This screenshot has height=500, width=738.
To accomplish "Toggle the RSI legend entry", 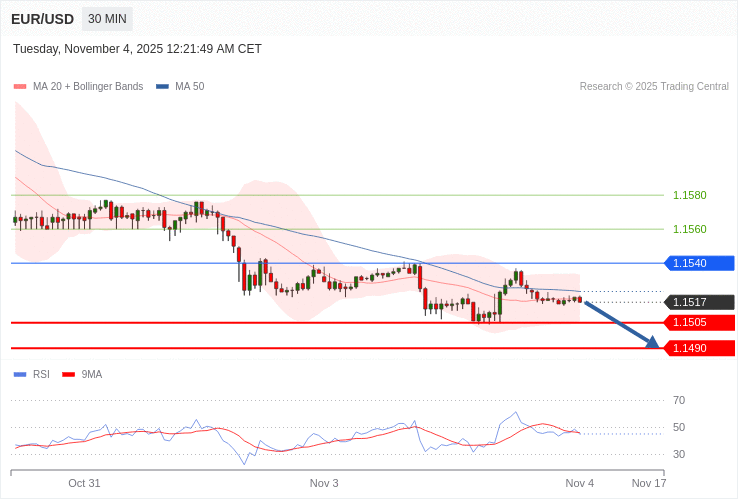I will [x=40, y=374].
